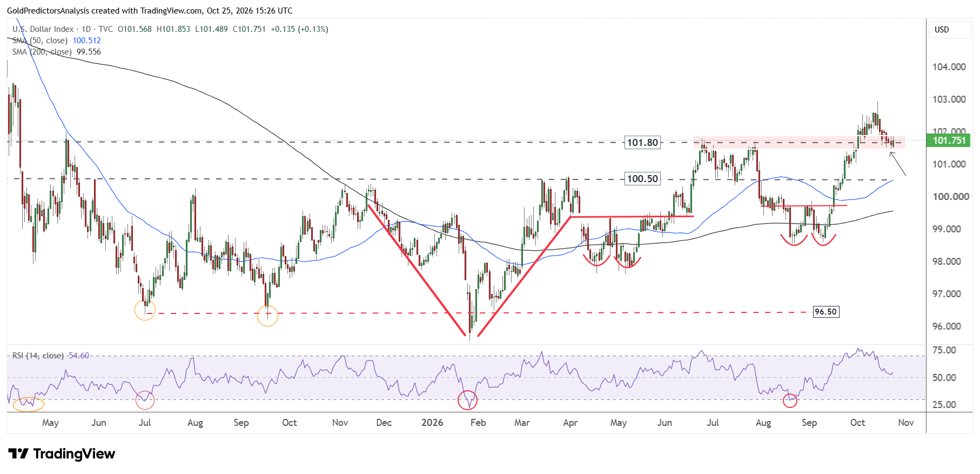Select the 100.50 level label
The width and height of the screenshot is (980, 474).
(x=642, y=179)
